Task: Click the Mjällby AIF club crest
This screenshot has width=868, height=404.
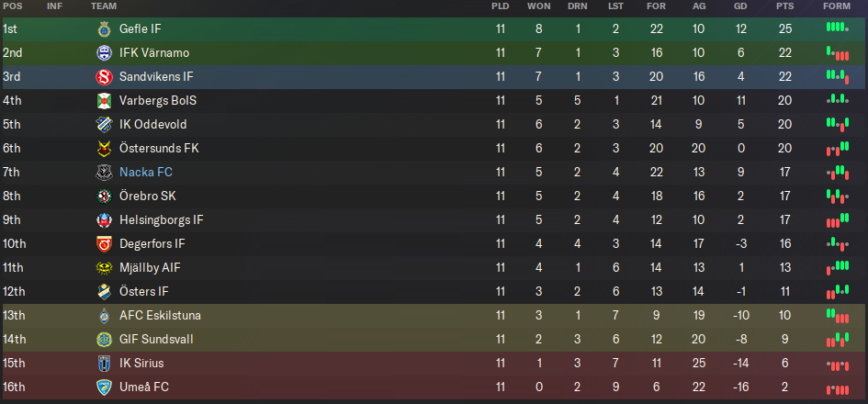Action: [103, 268]
